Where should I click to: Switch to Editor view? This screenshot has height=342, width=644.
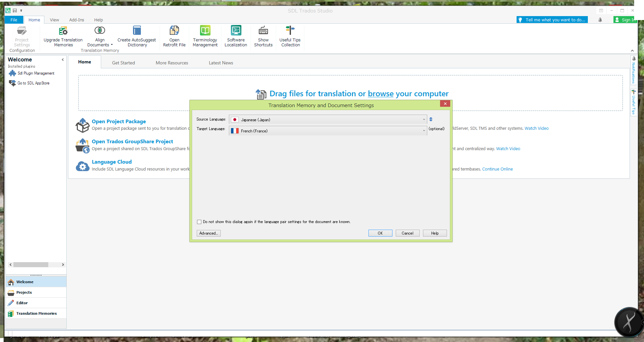pos(36,303)
